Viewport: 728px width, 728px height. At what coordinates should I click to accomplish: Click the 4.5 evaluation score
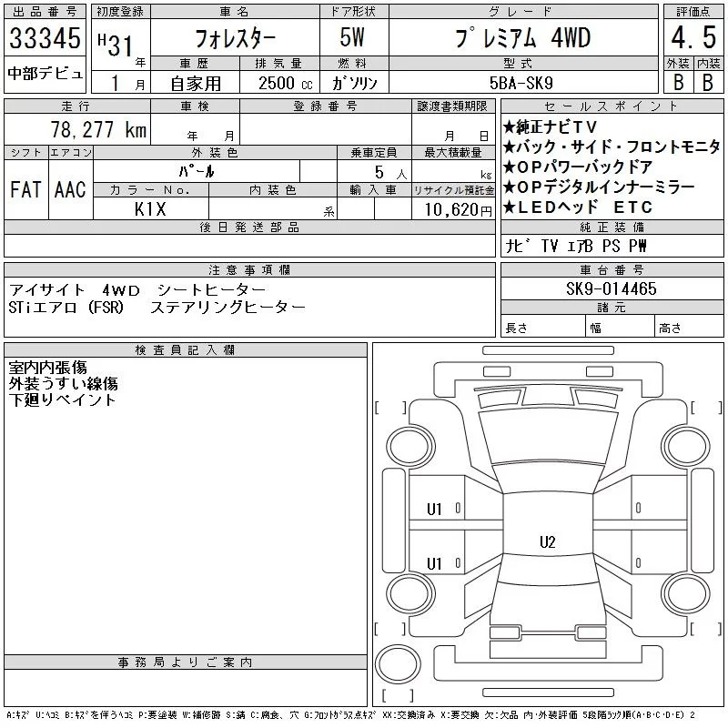click(x=689, y=39)
